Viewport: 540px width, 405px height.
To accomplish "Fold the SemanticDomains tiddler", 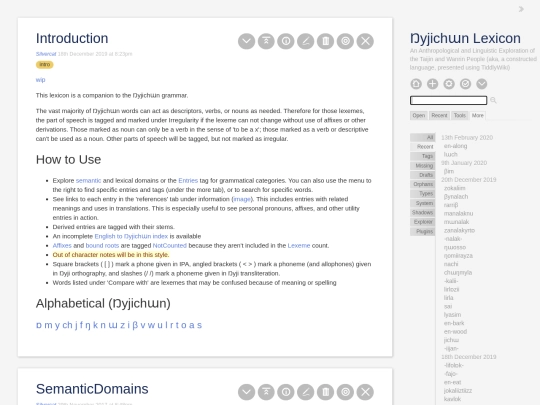I will click(x=266, y=392).
